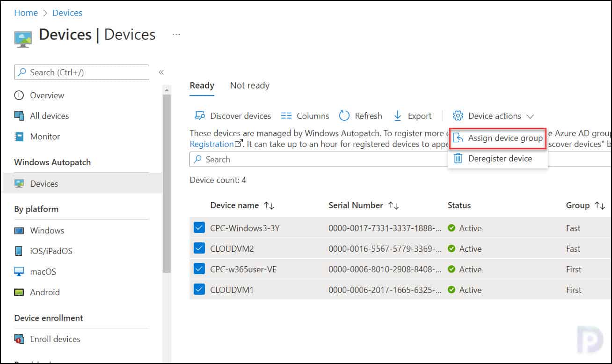Click the Assign device group icon

(459, 138)
